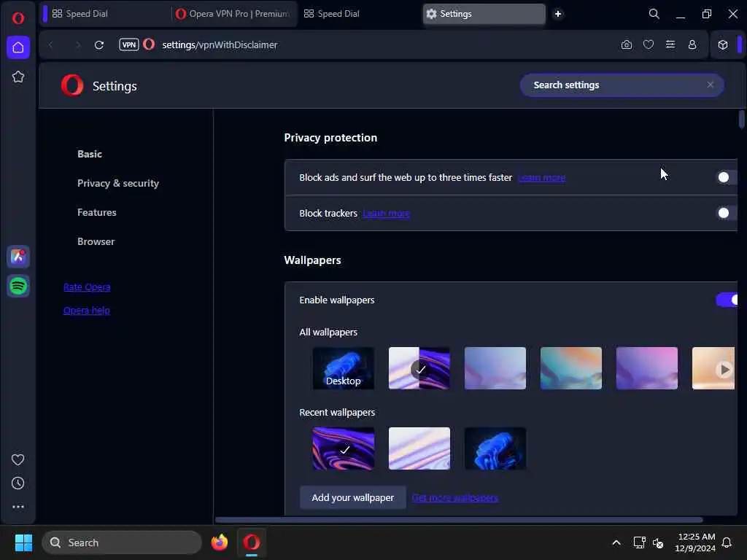Select the light pastel striped recent wallpaper

point(419,448)
